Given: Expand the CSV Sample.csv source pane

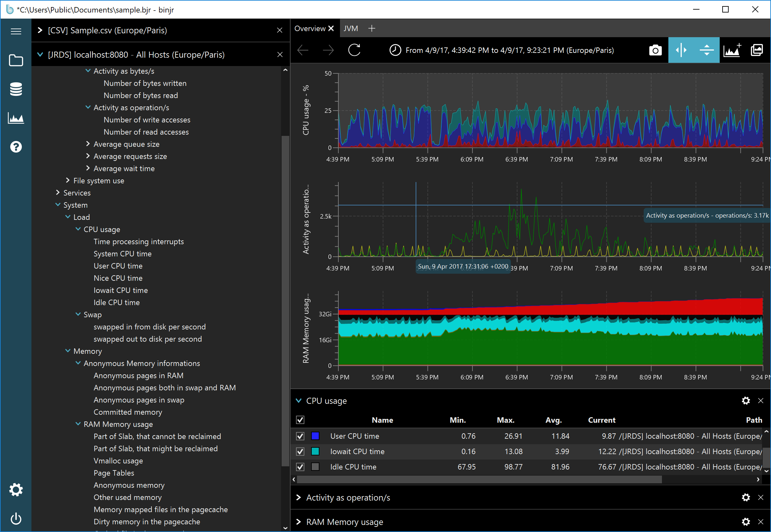Looking at the screenshot, I should [x=40, y=30].
